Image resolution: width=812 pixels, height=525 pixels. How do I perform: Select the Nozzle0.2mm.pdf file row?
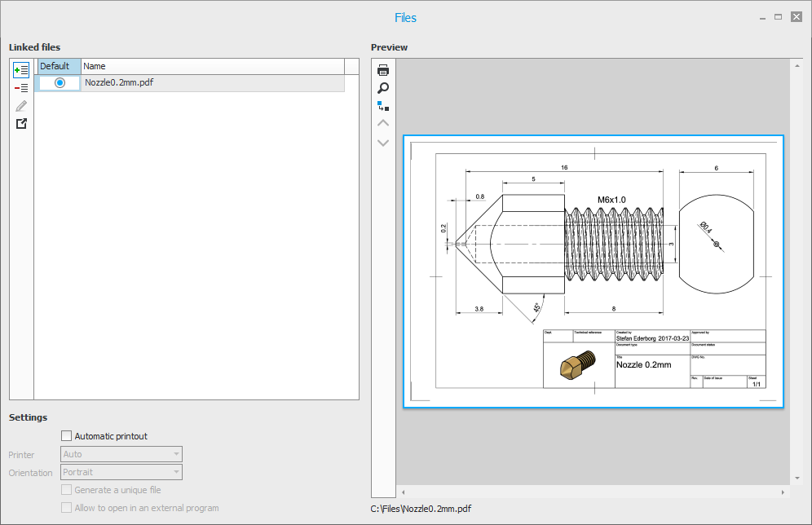click(212, 83)
